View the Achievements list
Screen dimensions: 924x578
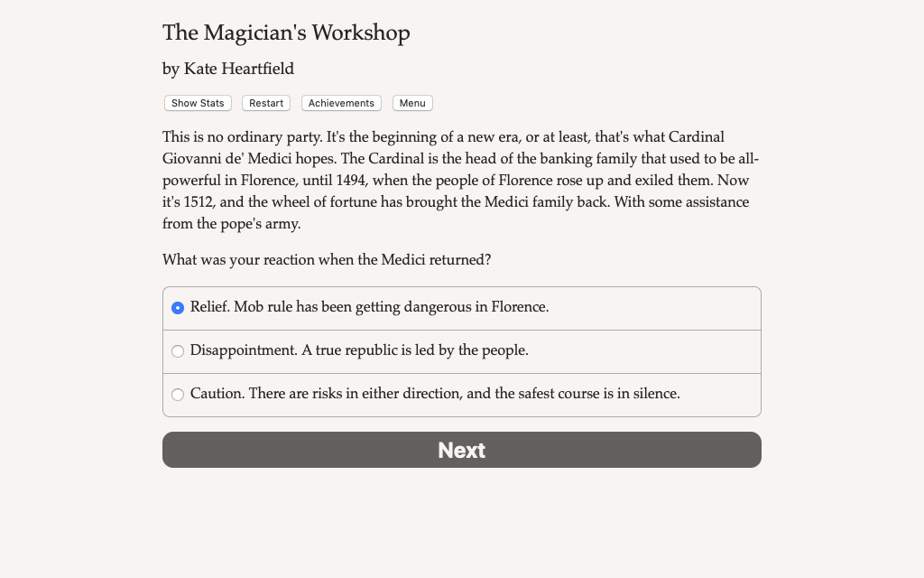341,103
